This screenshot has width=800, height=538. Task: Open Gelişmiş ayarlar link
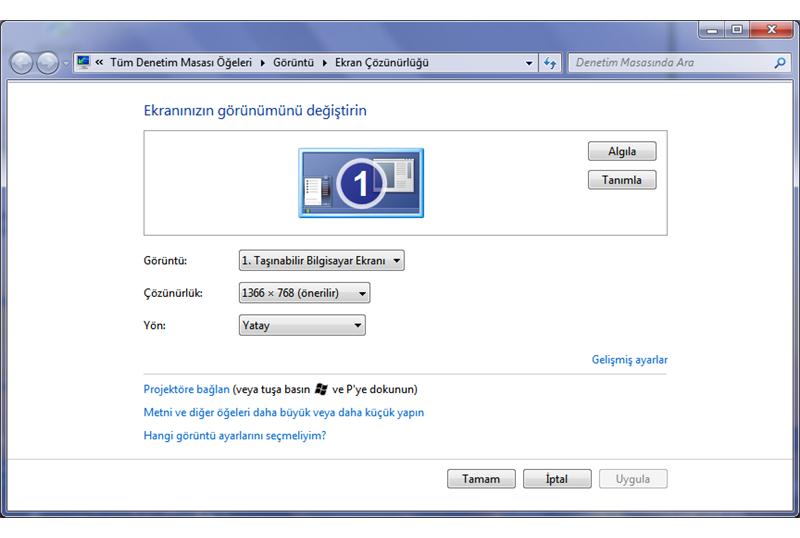(x=630, y=360)
